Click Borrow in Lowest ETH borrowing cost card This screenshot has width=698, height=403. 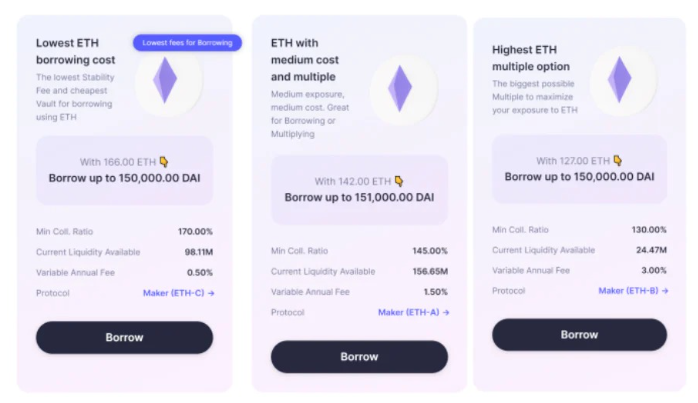[x=124, y=338]
